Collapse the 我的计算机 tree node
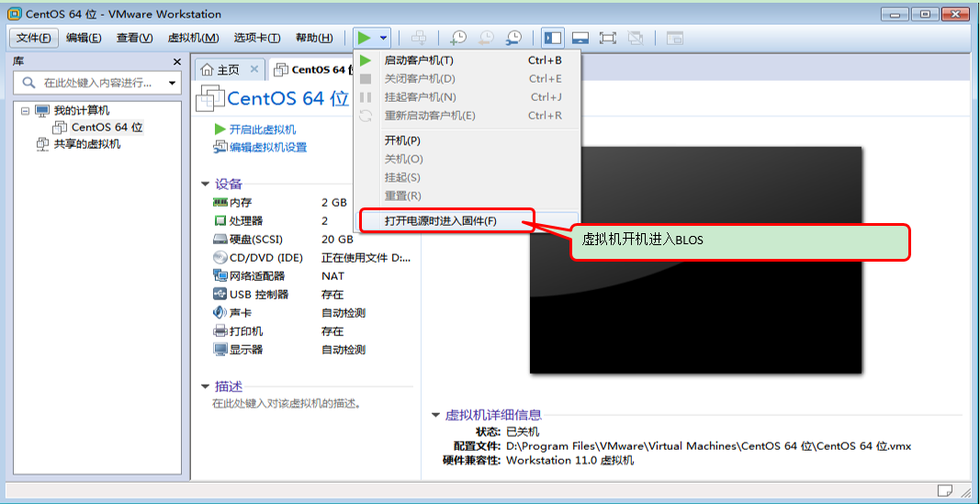The width and height of the screenshot is (980, 504). pos(25,110)
